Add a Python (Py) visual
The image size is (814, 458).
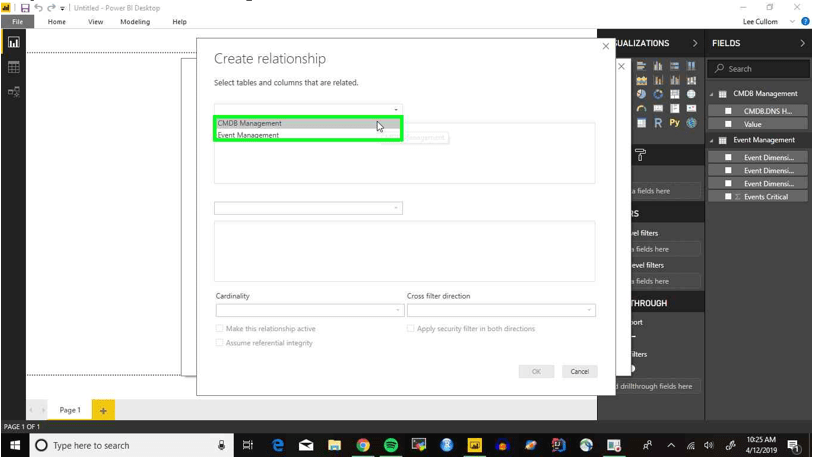[x=675, y=123]
